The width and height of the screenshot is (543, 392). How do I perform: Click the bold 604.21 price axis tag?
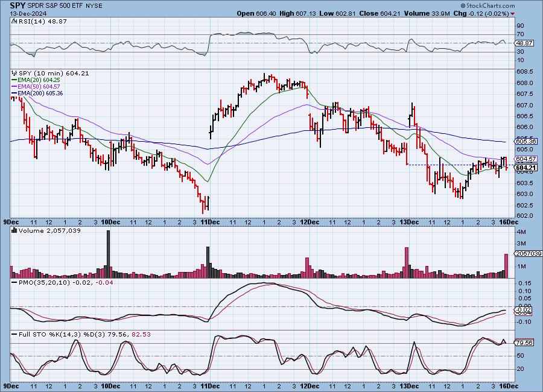[x=526, y=168]
